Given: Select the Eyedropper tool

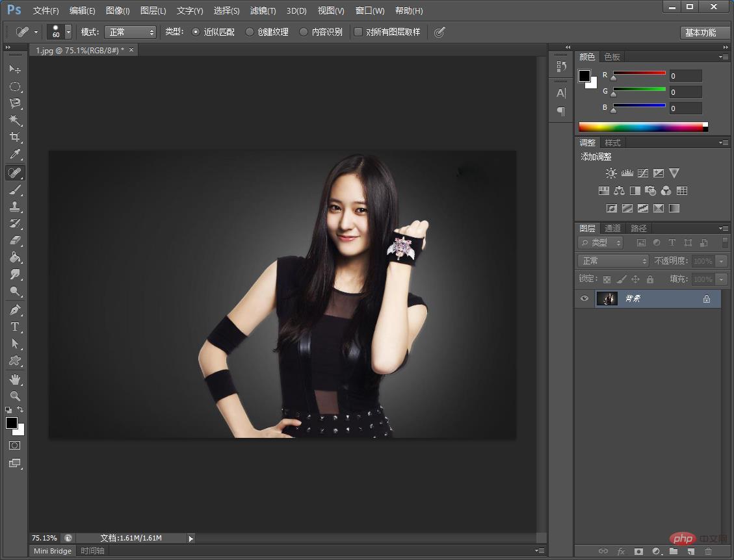Looking at the screenshot, I should pos(15,154).
